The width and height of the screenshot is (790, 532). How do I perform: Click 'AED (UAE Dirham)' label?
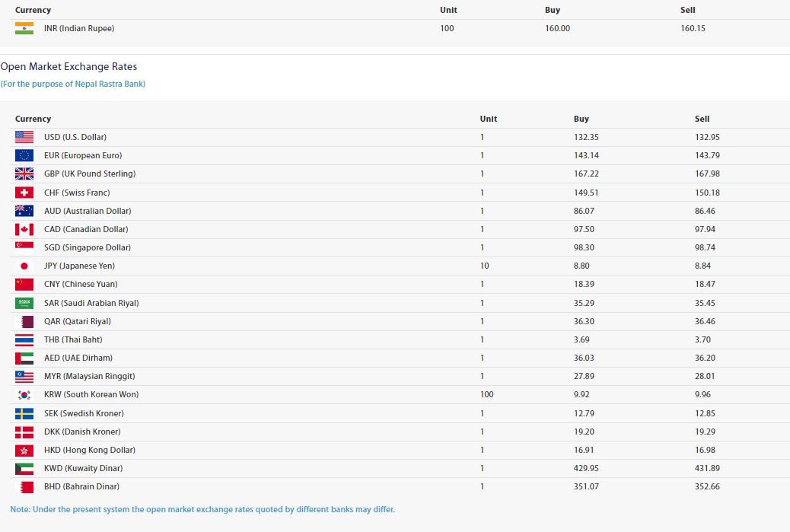coord(78,358)
